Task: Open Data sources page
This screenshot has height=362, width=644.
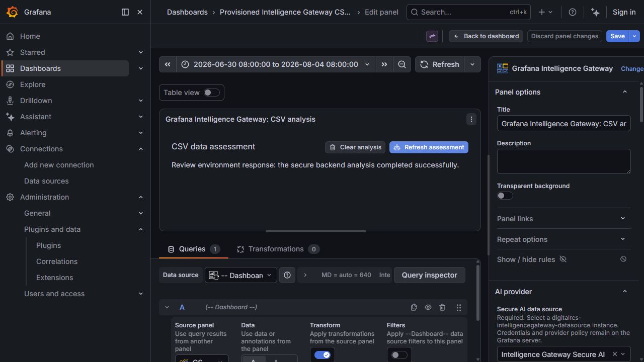Action: coord(46,181)
